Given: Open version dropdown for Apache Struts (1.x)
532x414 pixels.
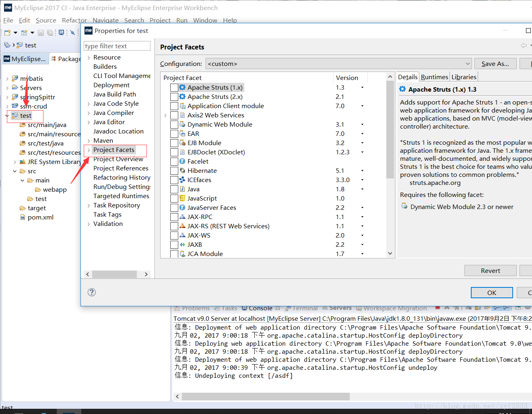Looking at the screenshot, I should tap(362, 87).
